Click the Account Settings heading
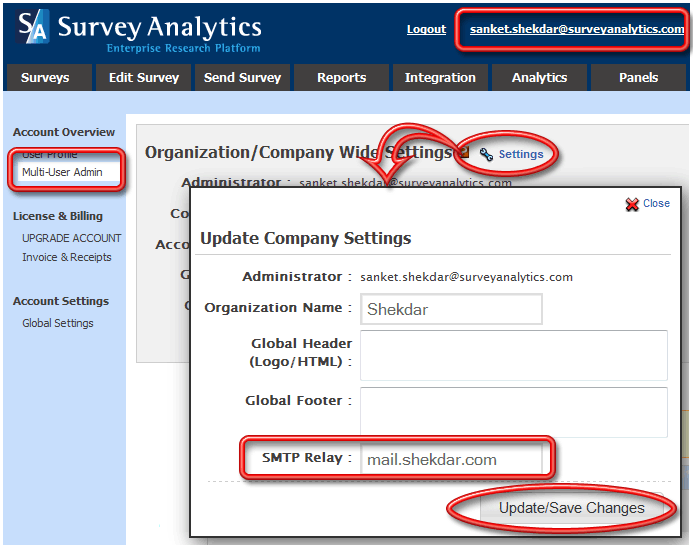The width and height of the screenshot is (693, 550). pyautogui.click(x=61, y=301)
